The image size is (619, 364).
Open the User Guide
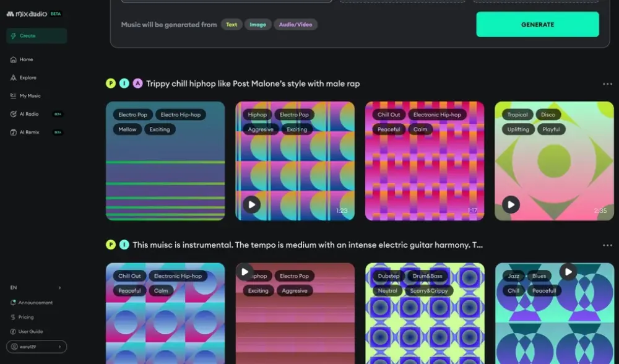click(x=30, y=332)
